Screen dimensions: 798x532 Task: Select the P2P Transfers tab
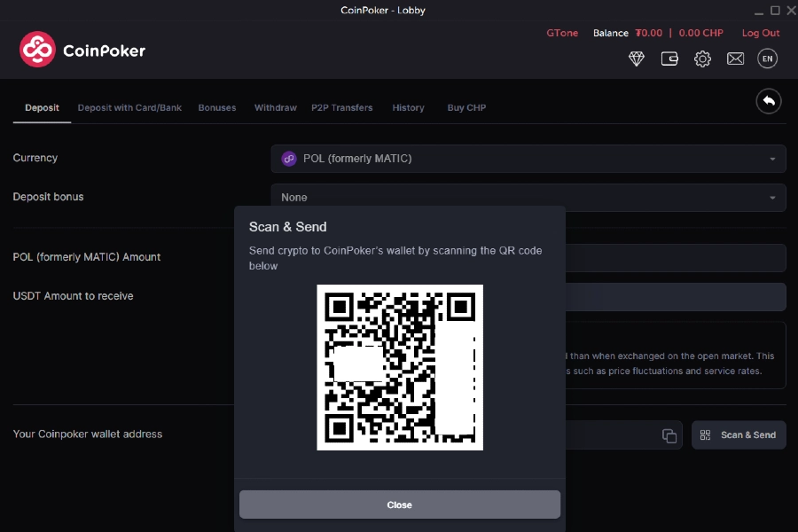[341, 108]
